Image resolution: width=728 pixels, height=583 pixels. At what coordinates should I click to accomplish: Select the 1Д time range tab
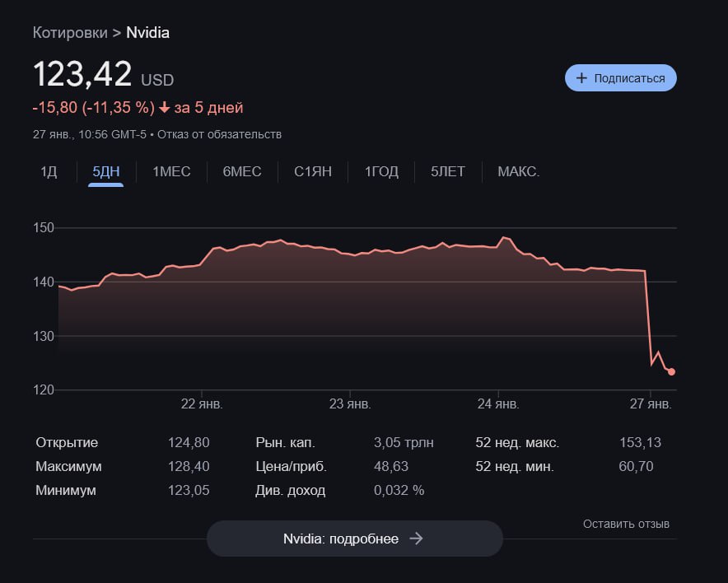pyautogui.click(x=49, y=171)
